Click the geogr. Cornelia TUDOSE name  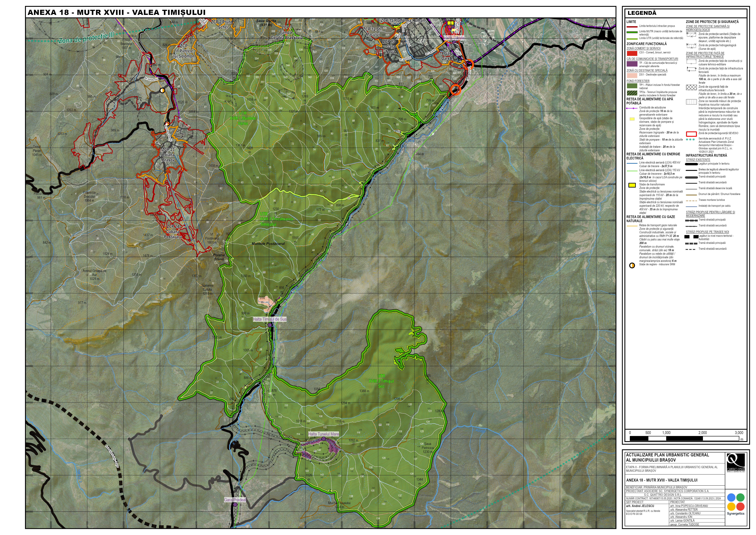[685, 524]
